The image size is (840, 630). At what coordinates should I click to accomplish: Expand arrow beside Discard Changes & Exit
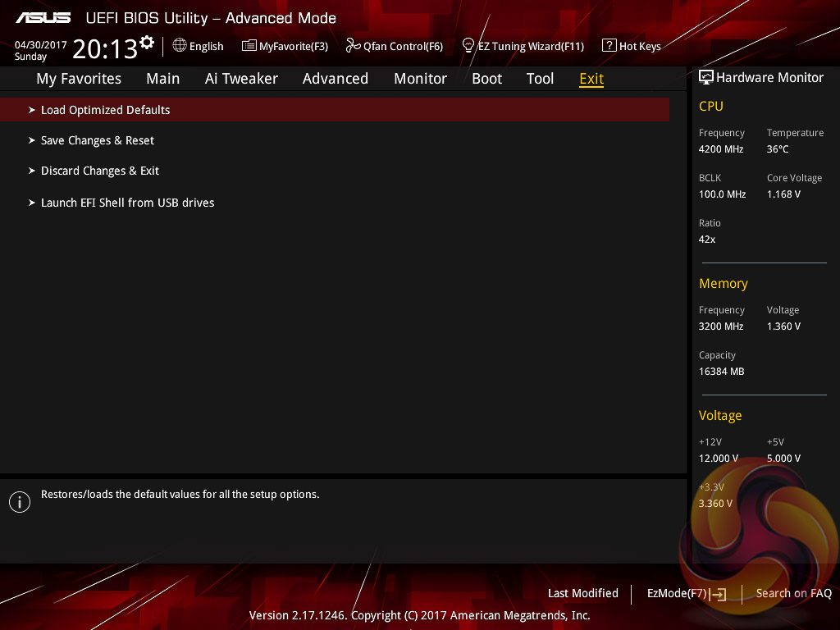(x=32, y=171)
